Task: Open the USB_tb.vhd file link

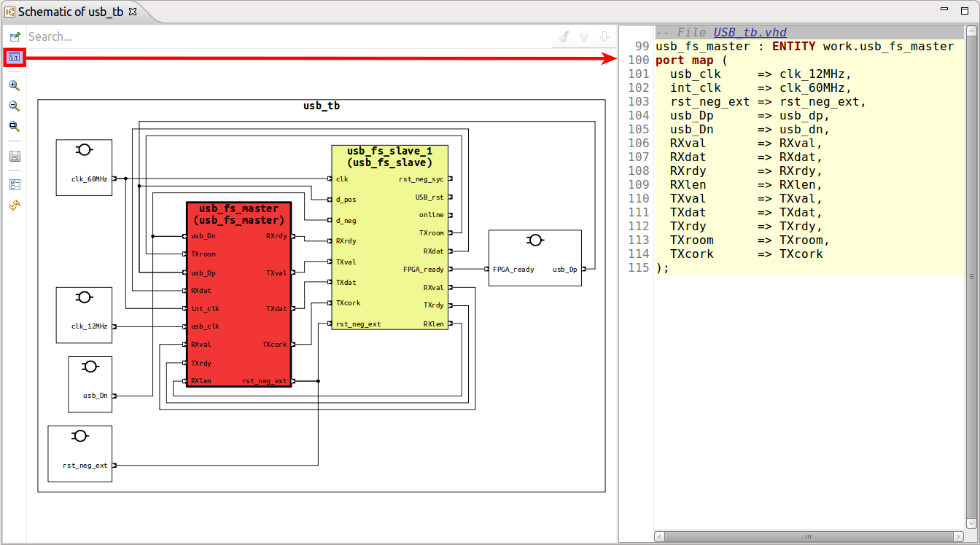Action: (750, 31)
